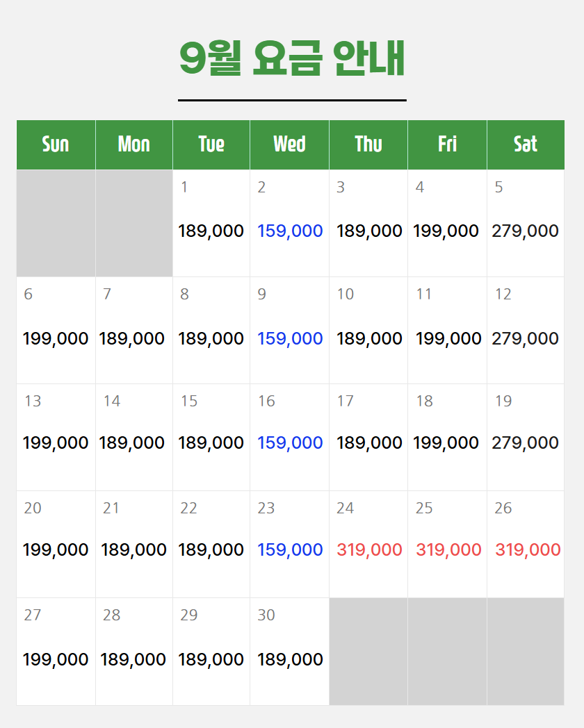This screenshot has height=728, width=584.
Task: Choose the September 14 Monday cell
Action: pos(134,438)
